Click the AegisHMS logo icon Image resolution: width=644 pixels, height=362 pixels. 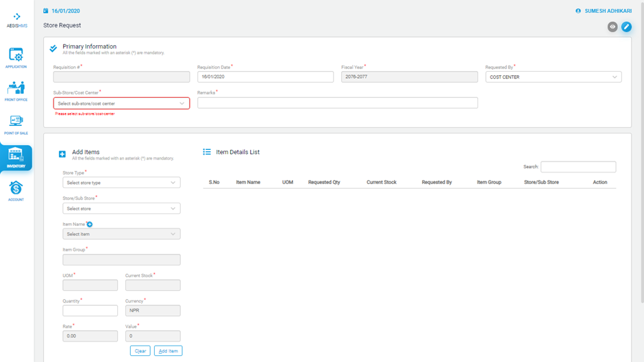[x=17, y=16]
